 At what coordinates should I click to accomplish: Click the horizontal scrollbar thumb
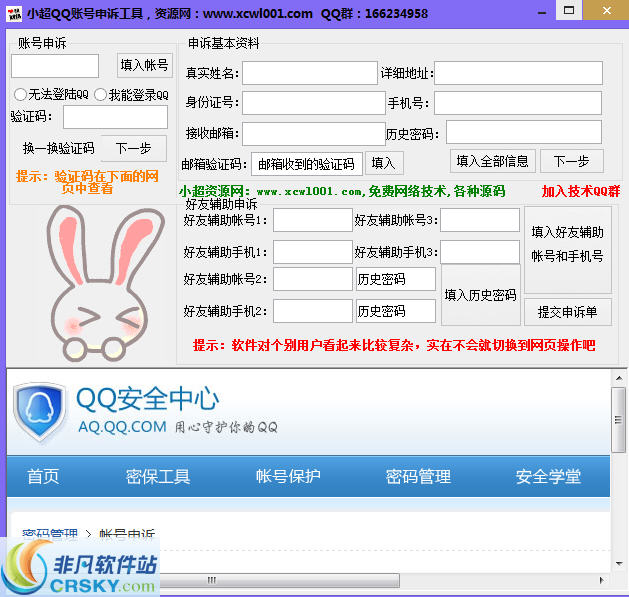(x=279, y=580)
